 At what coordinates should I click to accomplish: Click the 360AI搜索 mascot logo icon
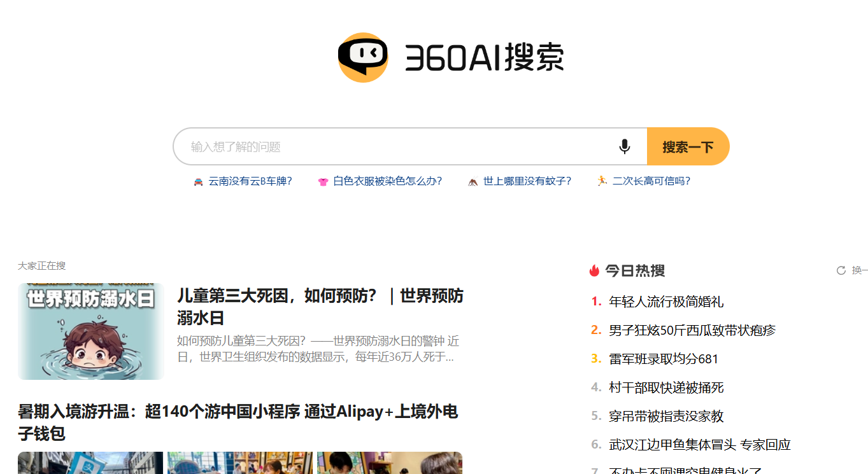pos(363,58)
